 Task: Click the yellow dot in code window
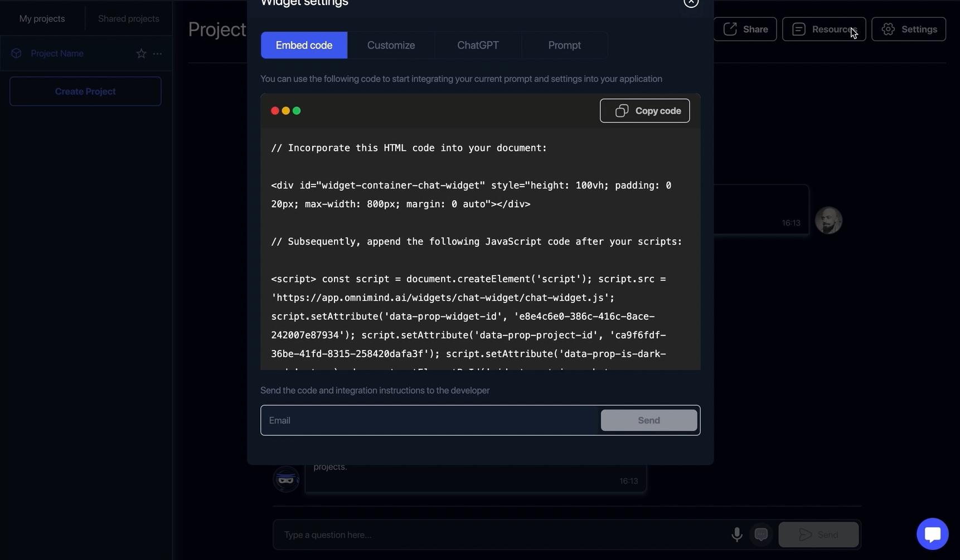285,111
